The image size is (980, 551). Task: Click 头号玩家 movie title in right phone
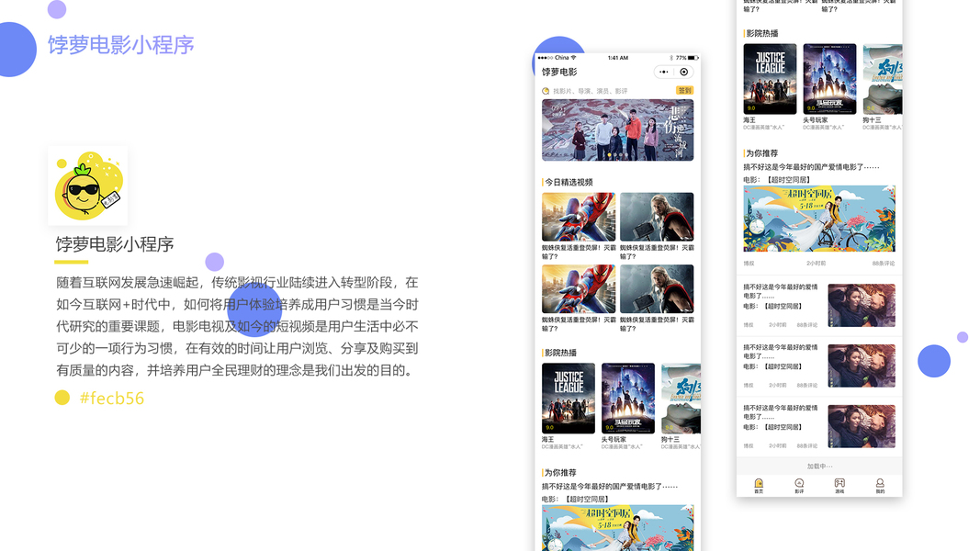pyautogui.click(x=816, y=120)
